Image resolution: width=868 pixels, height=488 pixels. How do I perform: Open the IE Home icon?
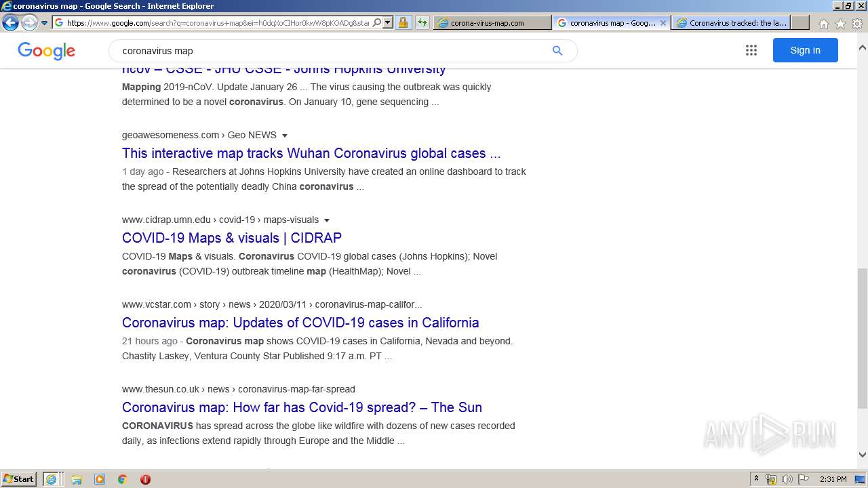tap(823, 23)
